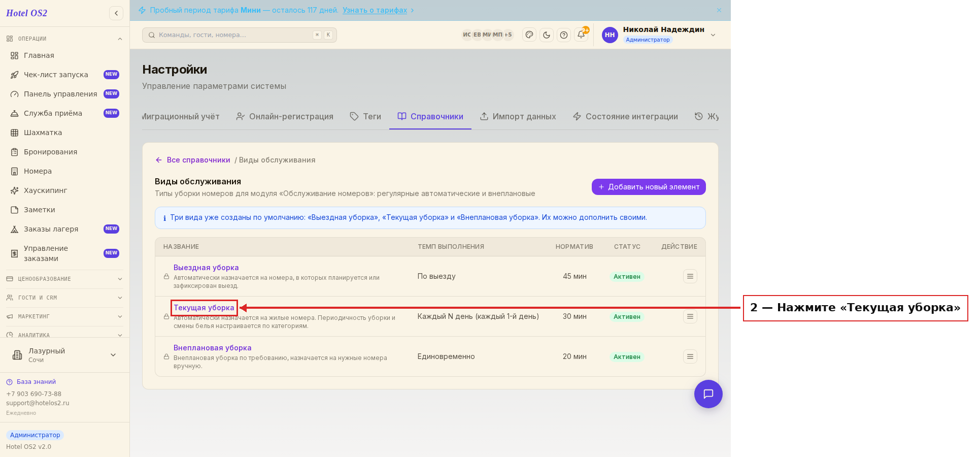Click the +5 more users badge

(508, 35)
